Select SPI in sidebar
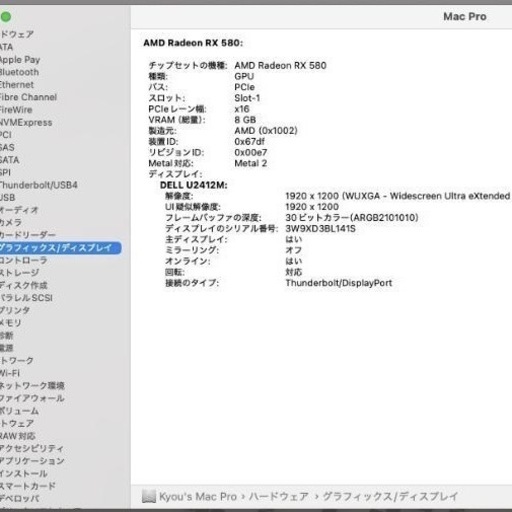 [5, 173]
